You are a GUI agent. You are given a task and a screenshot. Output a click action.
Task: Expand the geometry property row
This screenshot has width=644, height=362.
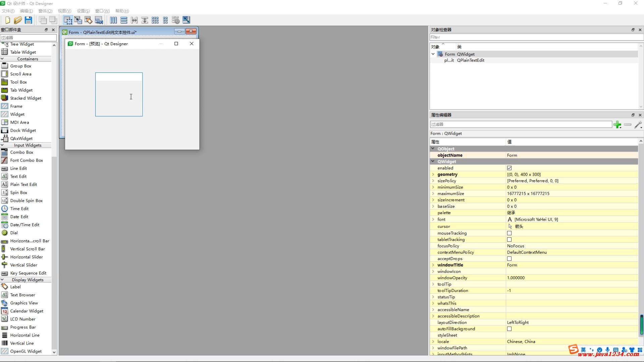tap(433, 174)
